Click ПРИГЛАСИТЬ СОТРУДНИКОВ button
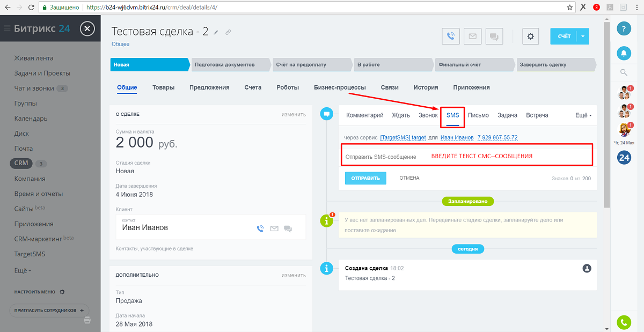Screen dimensions: 644x332 (x=49, y=311)
